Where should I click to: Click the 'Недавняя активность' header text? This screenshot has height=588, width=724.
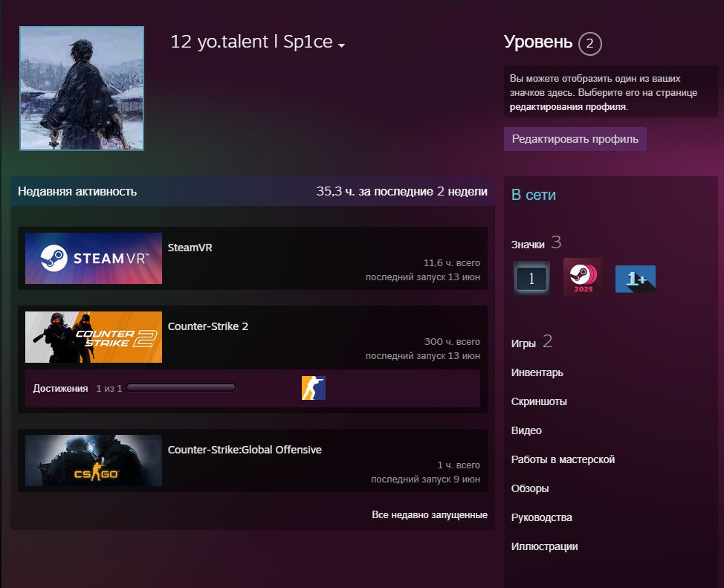coord(77,191)
